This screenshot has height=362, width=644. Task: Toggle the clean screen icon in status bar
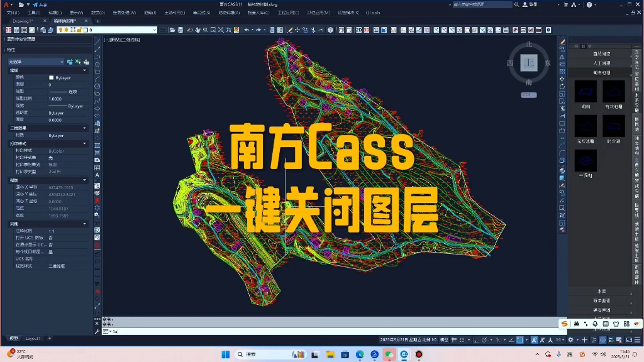tap(629, 340)
